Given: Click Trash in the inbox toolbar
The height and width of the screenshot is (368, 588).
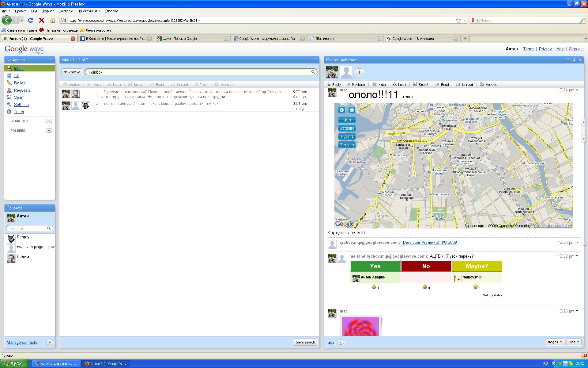Looking at the screenshot, I should pos(202,85).
